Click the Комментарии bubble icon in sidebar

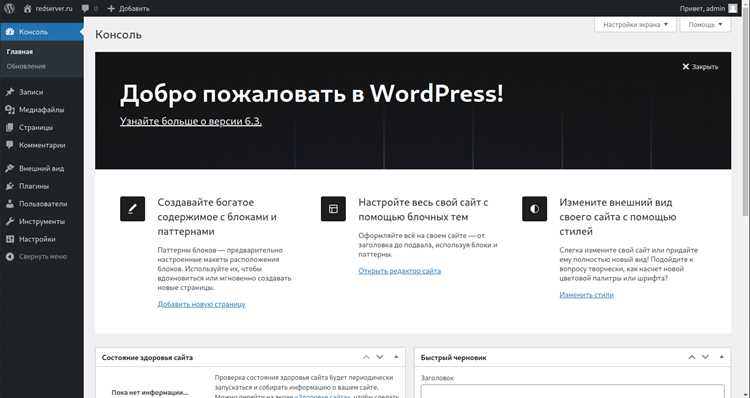pyautogui.click(x=10, y=145)
